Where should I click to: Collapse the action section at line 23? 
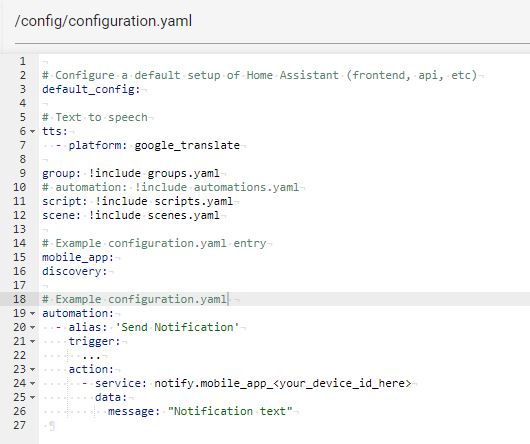32,369
